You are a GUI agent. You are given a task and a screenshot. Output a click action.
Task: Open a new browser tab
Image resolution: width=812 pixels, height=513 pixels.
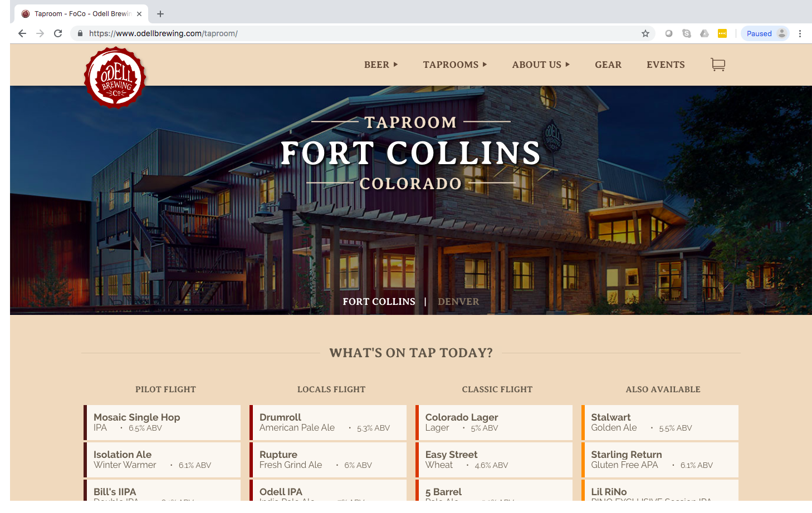click(x=160, y=14)
